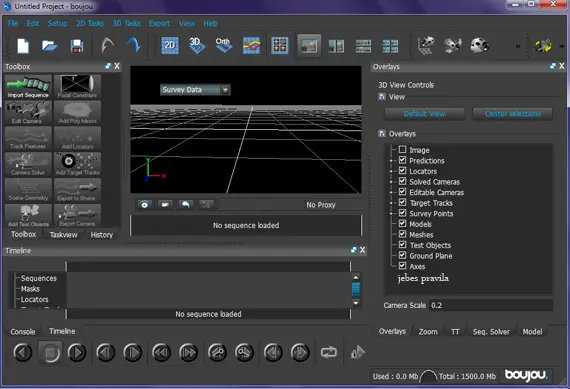Click Center selections button
Screen dimensions: 570x389
(513, 114)
